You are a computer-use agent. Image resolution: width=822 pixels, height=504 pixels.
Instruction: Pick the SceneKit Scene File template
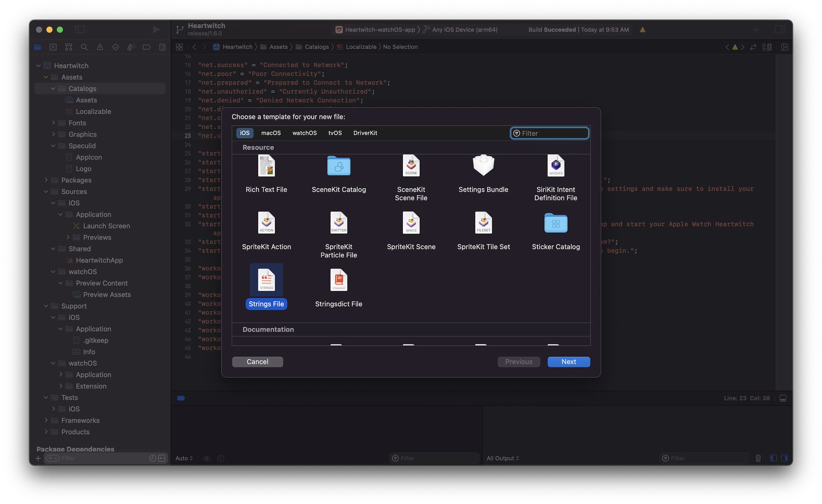(x=411, y=178)
